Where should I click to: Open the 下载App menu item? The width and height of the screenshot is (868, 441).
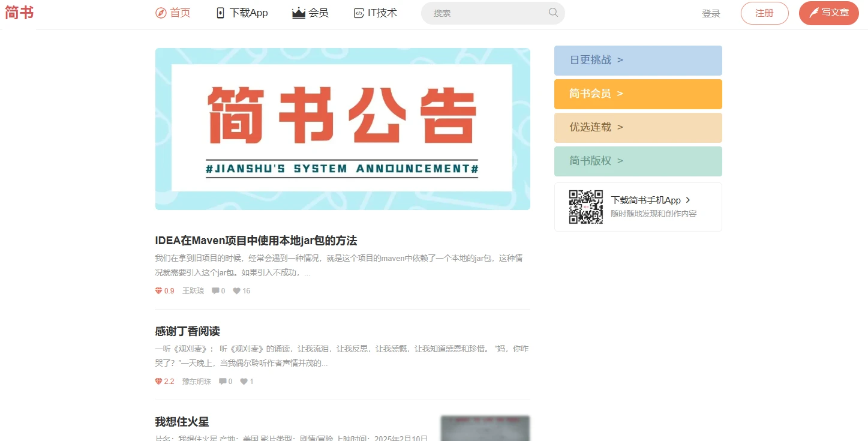[242, 13]
